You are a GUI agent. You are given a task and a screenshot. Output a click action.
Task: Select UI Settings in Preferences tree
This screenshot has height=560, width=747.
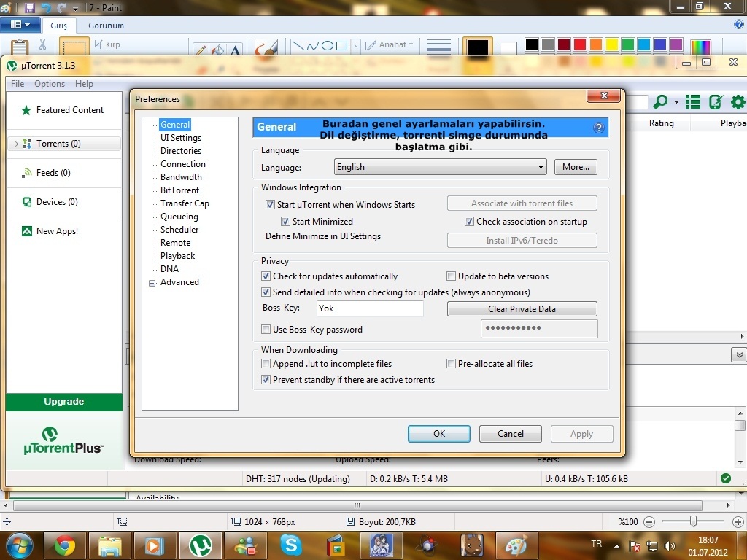click(x=181, y=138)
